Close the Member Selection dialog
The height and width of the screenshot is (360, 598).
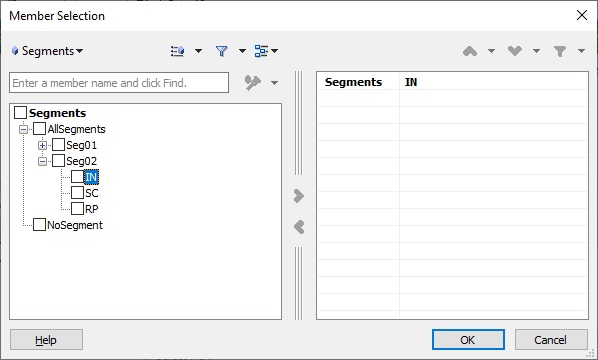[582, 15]
